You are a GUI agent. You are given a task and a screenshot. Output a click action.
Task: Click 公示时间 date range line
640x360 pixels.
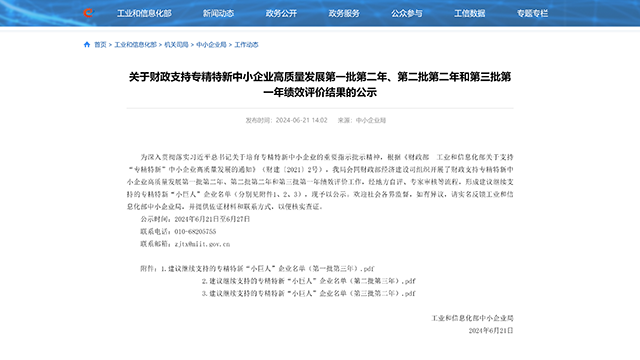[195, 219]
